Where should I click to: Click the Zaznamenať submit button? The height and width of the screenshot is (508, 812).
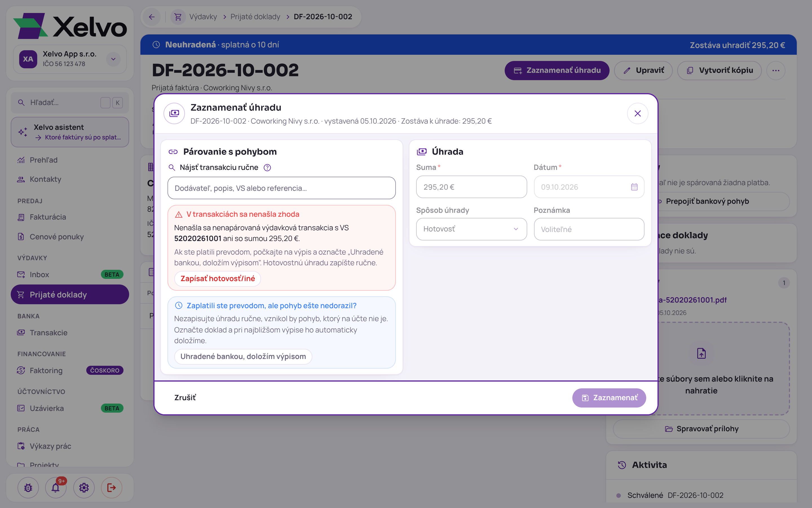pos(609,398)
